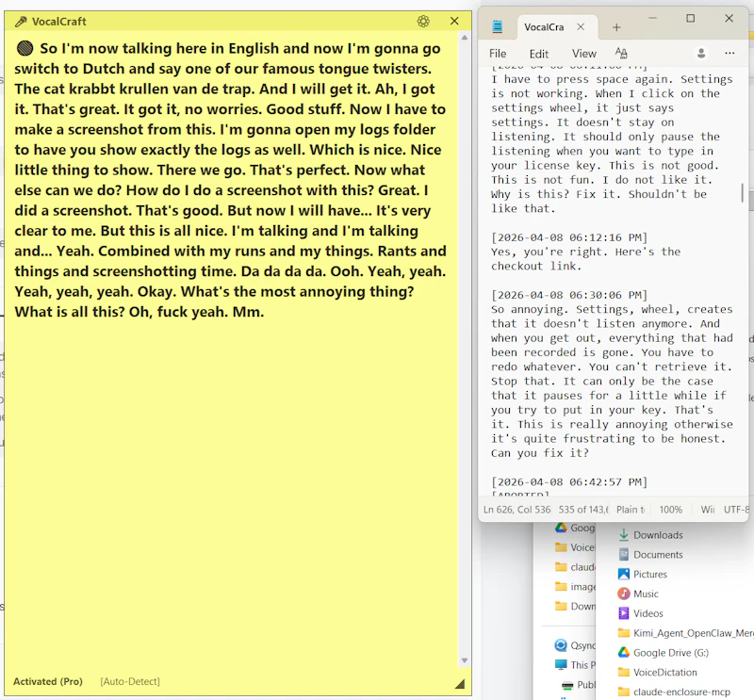The width and height of the screenshot is (754, 700).
Task: Open VocalCraft settings gear
Action: pos(423,21)
